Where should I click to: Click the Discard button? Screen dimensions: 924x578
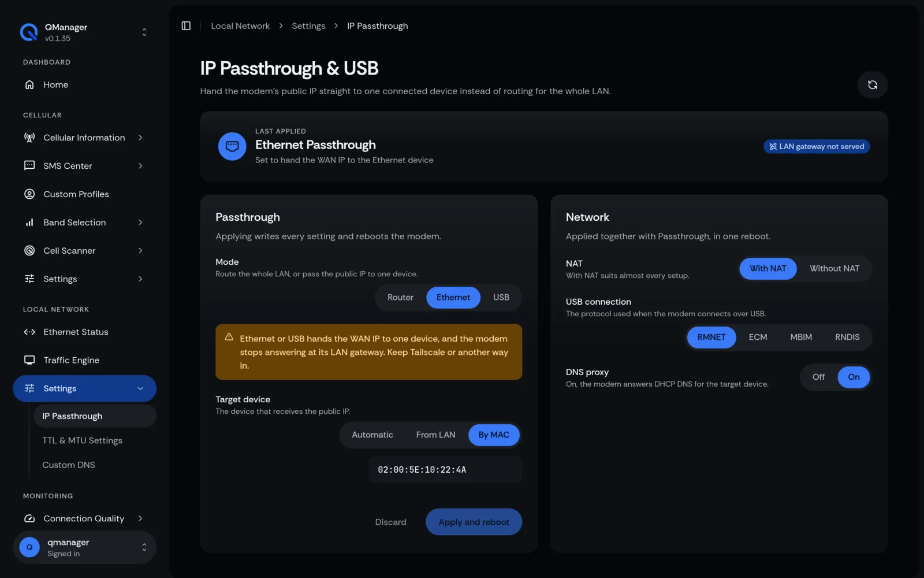[390, 522]
